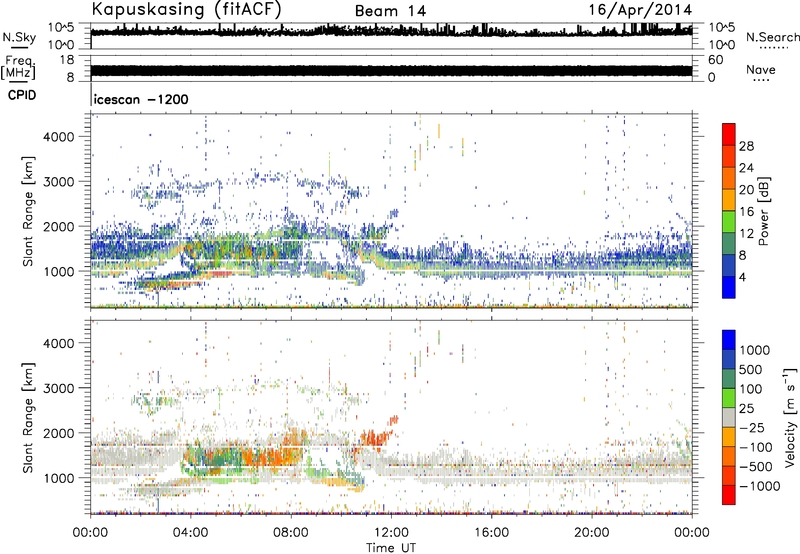Viewport: 800px width, 554px height.
Task: Click the "08:00" time tick label
Action: pos(291,533)
